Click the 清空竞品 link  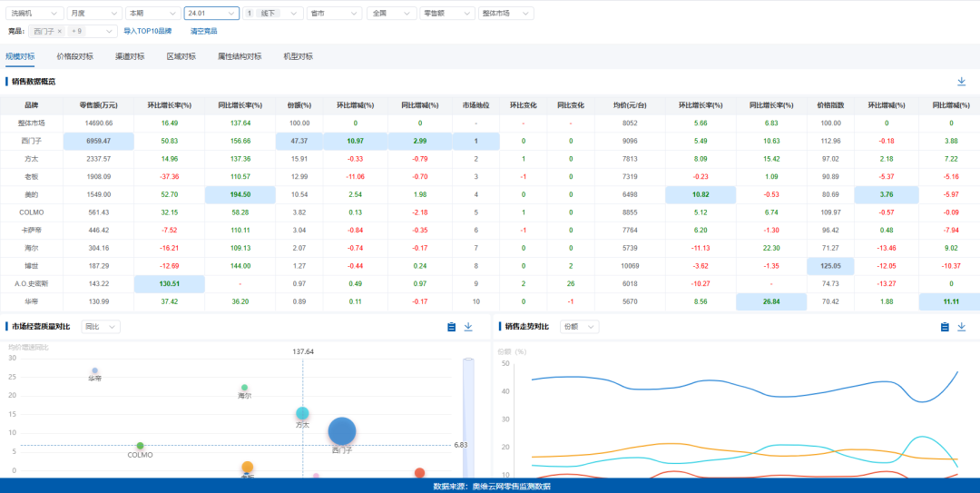(203, 31)
